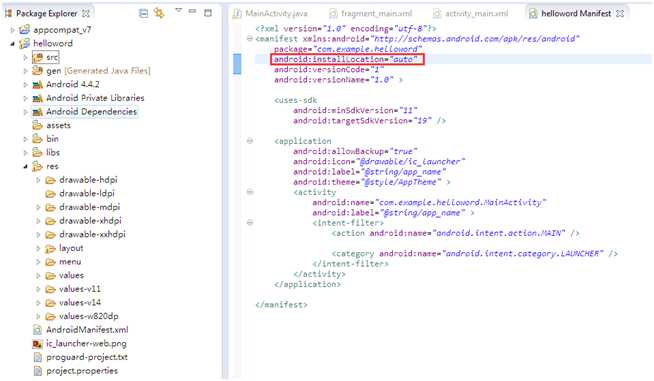This screenshot has width=654, height=381.
Task: Expand the src folder arrow
Action: 25,58
